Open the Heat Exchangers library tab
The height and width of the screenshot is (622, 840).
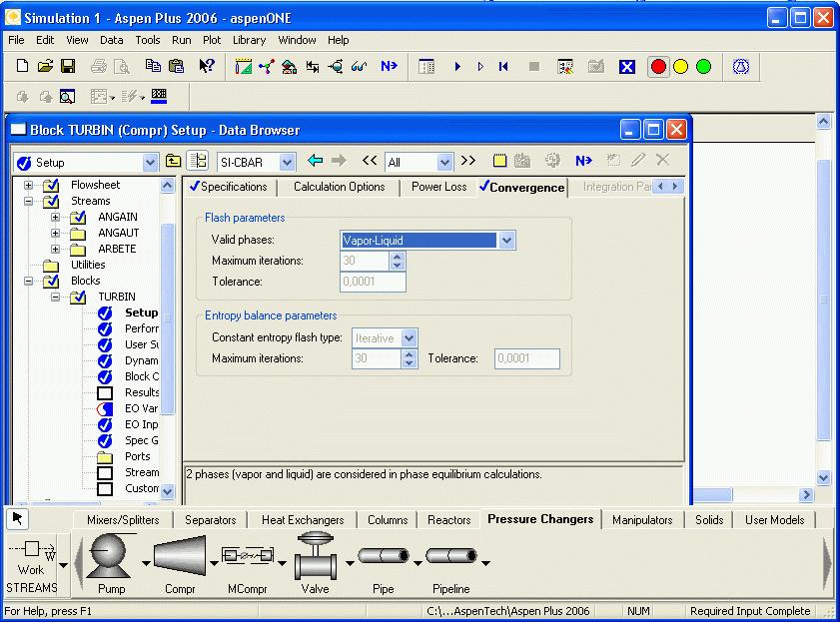(303, 520)
